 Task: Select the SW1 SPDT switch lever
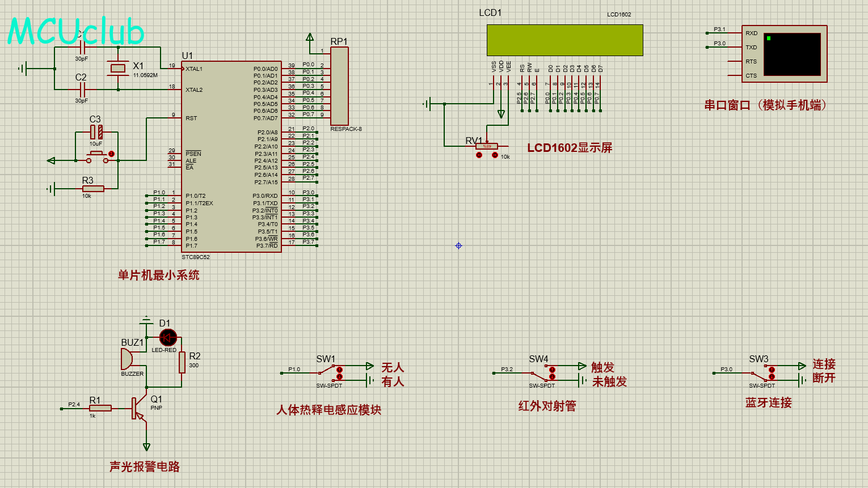[x=327, y=370]
